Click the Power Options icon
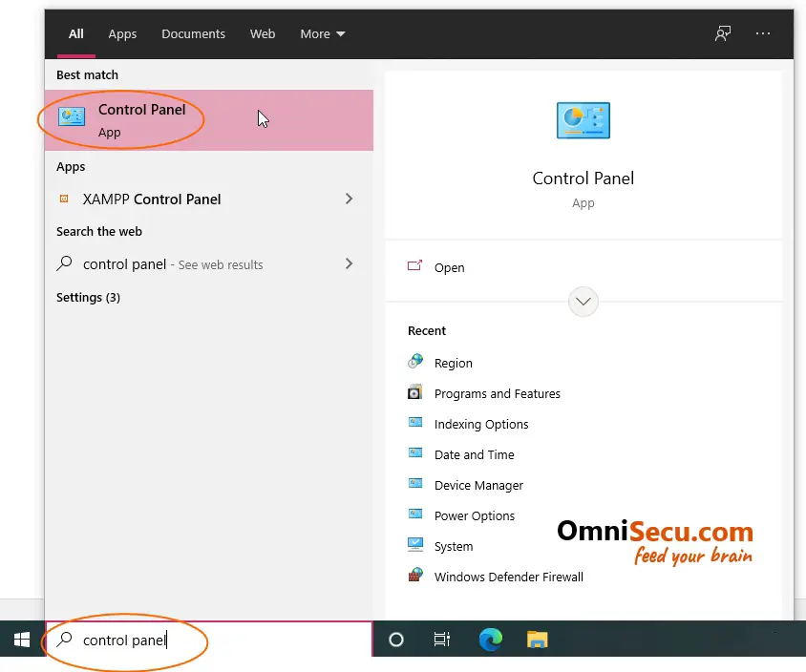Screen dimensions: 806x672 pos(415,514)
